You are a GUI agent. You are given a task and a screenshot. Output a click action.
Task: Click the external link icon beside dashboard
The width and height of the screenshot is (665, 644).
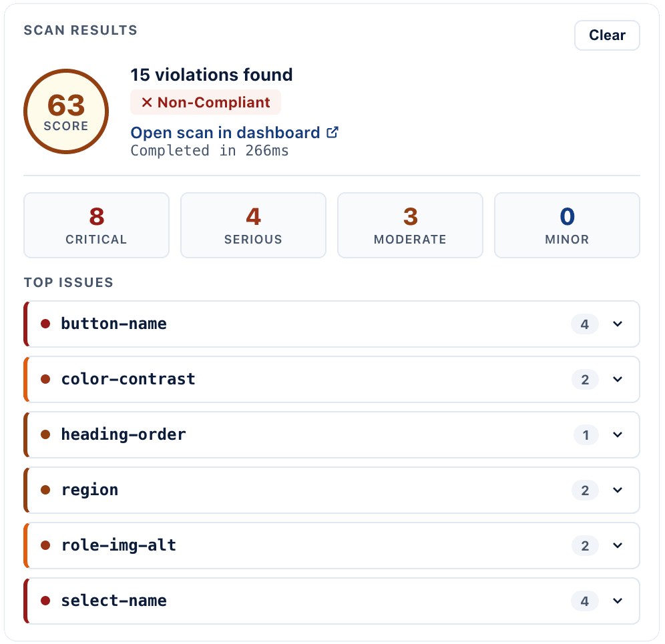pos(332,132)
